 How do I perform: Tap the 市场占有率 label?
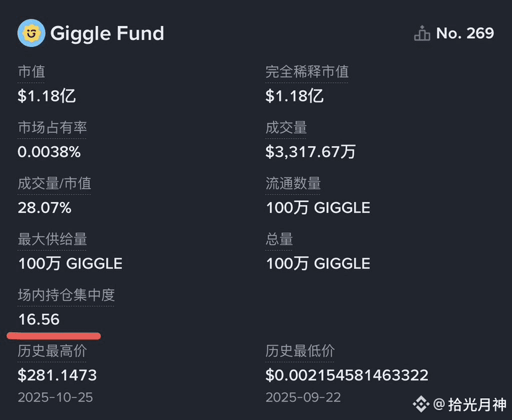pyautogui.click(x=52, y=128)
